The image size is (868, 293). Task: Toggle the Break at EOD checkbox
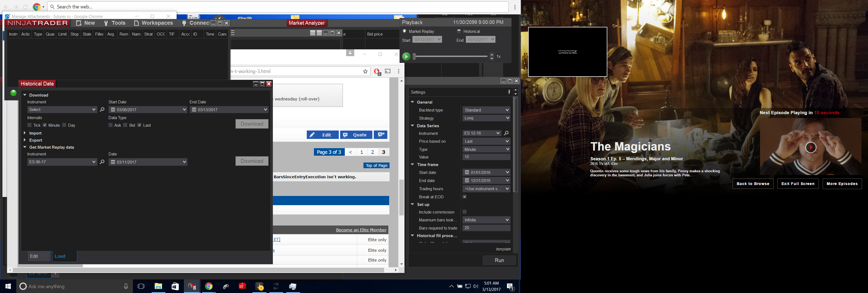click(465, 197)
